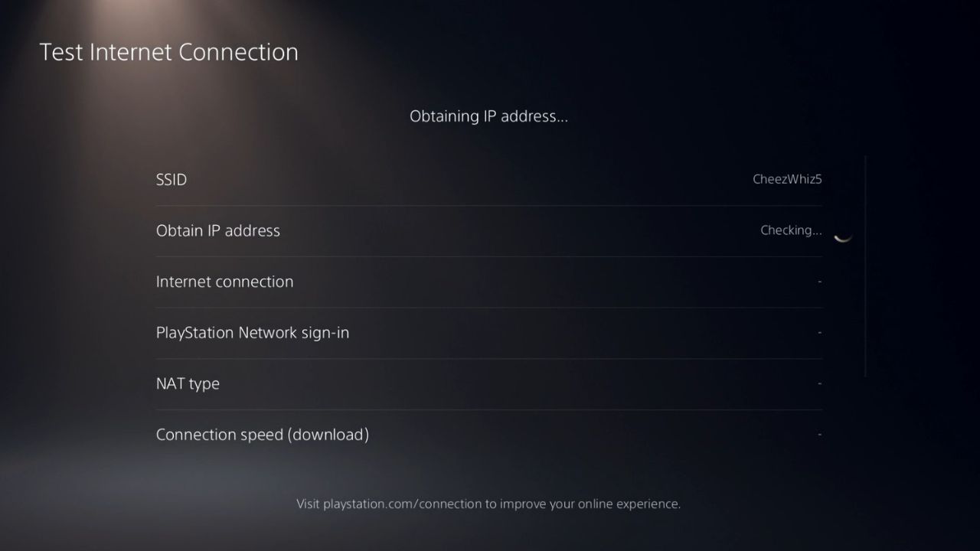Select the SSID row showing CheezWhiz5
980x551 pixels.
pyautogui.click(x=488, y=179)
